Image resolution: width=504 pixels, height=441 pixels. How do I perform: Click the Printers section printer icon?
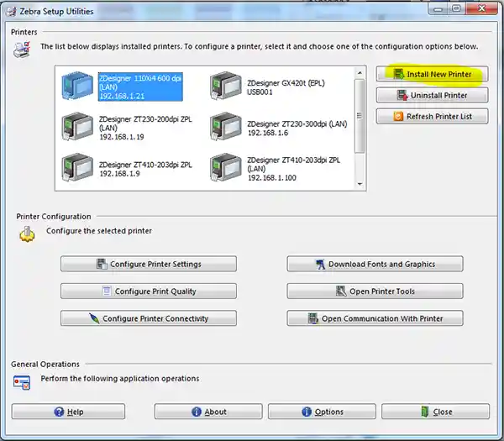coord(22,50)
